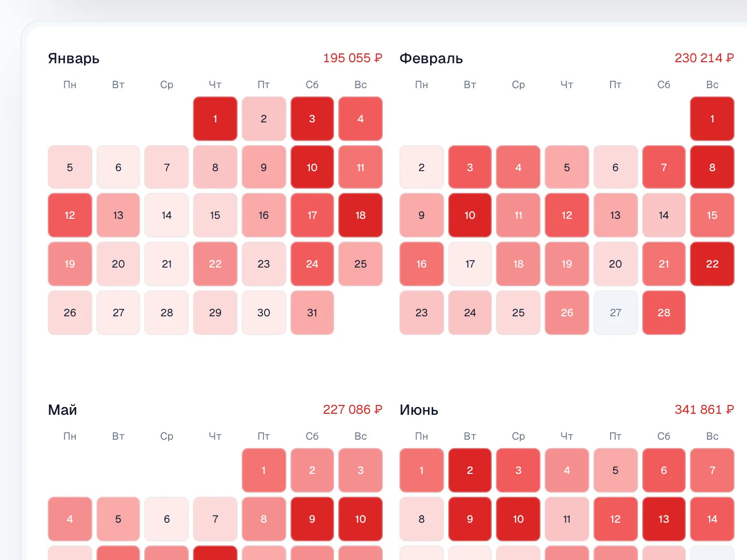
Task: Click the greyed February 27 cell
Action: (615, 313)
